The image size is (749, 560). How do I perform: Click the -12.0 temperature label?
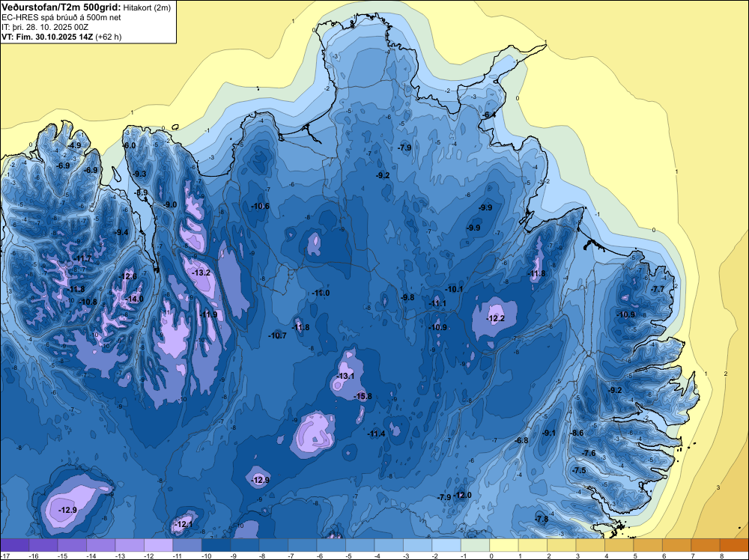click(x=462, y=495)
